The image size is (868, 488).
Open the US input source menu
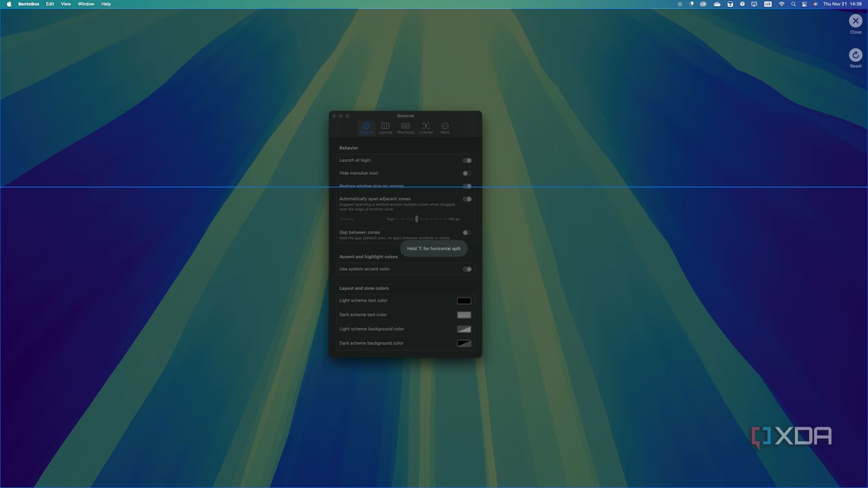[768, 4]
